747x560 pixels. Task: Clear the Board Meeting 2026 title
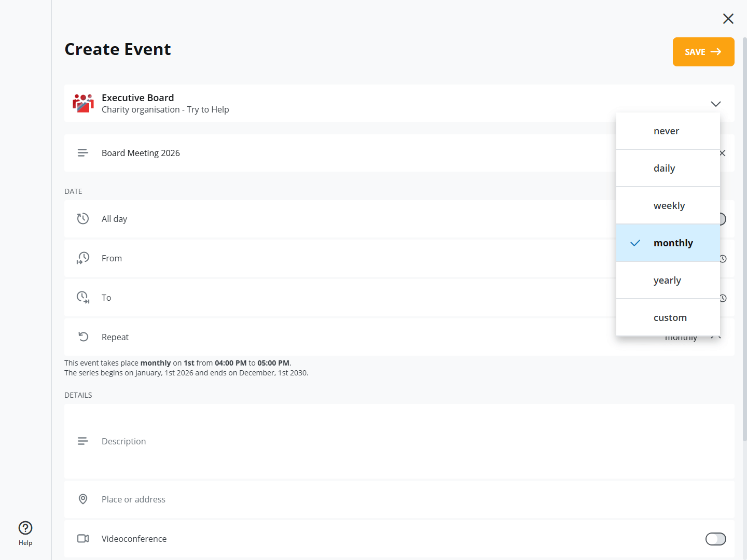coord(722,153)
